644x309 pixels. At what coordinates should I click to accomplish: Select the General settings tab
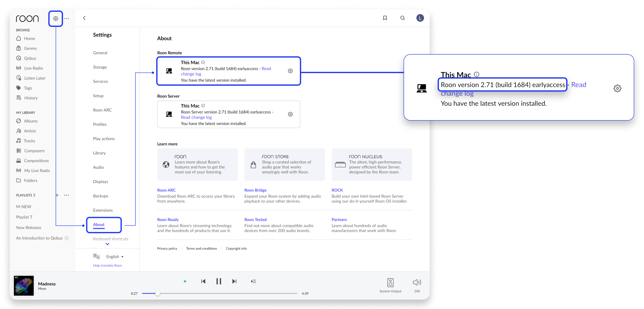[x=100, y=53]
